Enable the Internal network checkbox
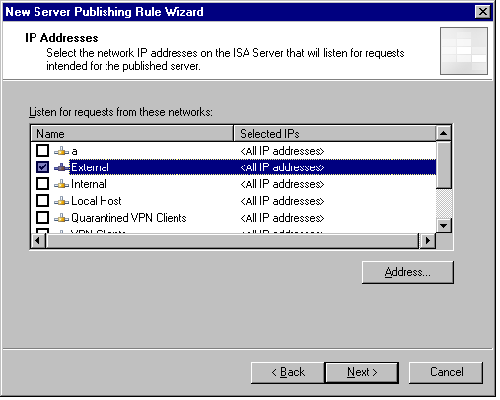The width and height of the screenshot is (500, 400). 42,184
